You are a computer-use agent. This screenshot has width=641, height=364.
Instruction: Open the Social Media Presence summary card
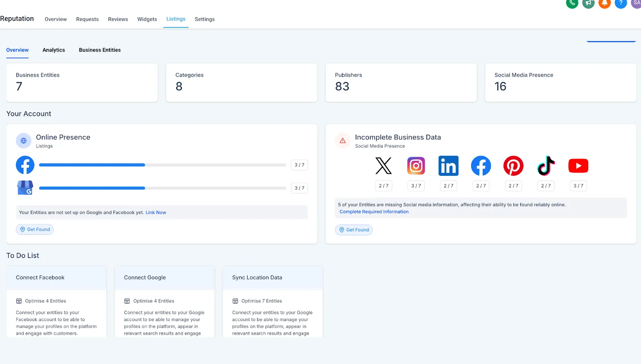click(560, 82)
